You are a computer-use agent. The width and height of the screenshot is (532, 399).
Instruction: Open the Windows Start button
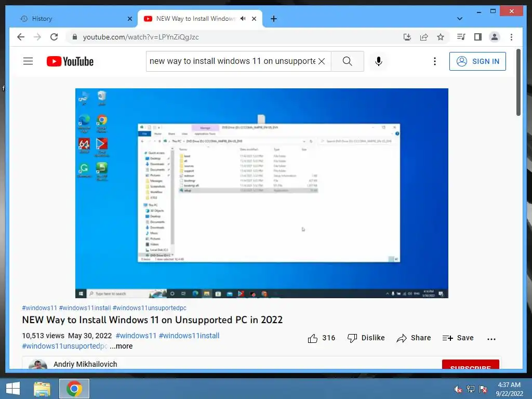point(13,389)
